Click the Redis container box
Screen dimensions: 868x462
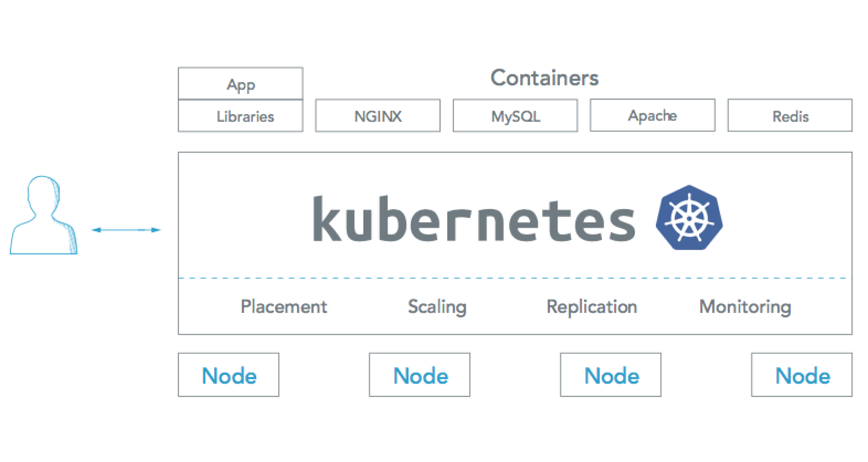790,116
